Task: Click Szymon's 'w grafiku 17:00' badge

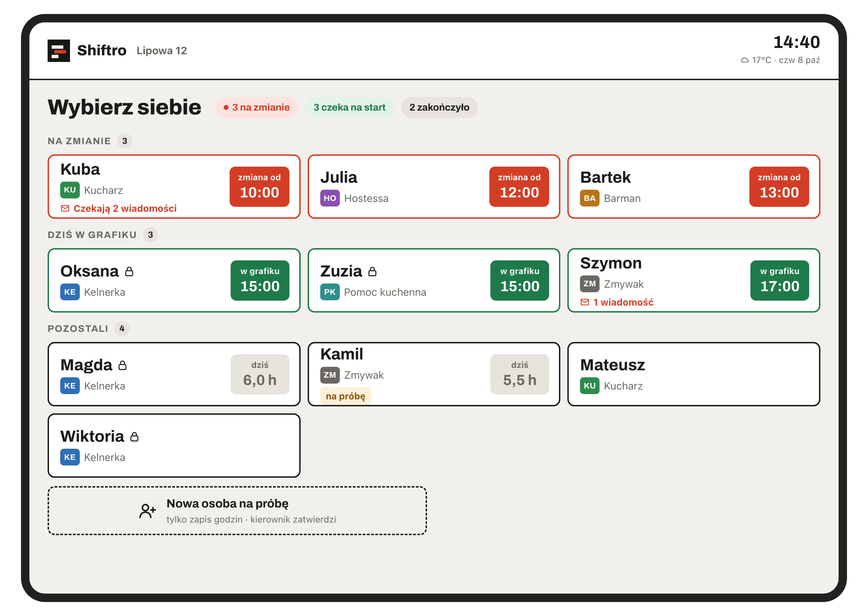Action: [780, 280]
